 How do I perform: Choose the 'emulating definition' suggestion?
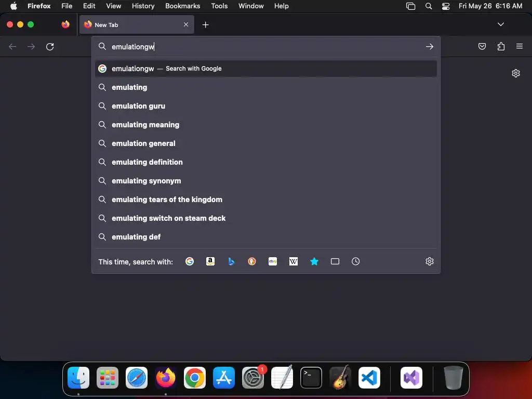point(266,162)
